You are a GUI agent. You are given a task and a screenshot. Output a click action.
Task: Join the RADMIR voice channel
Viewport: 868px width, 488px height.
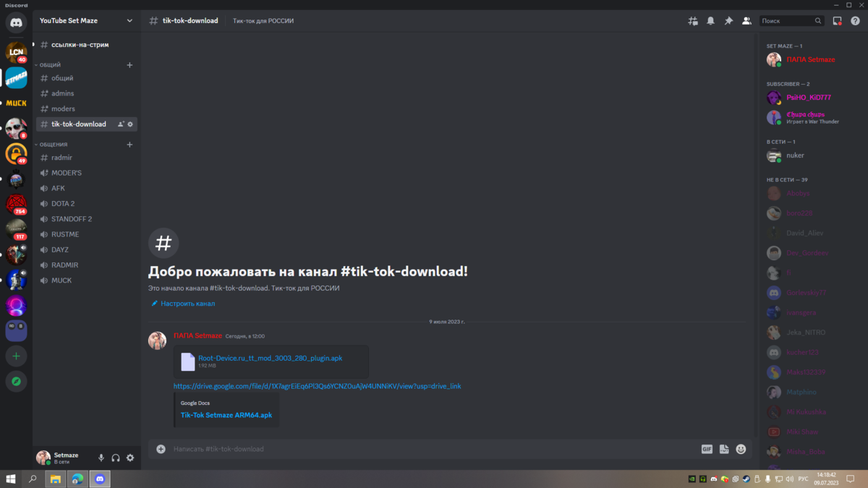pyautogui.click(x=87, y=265)
